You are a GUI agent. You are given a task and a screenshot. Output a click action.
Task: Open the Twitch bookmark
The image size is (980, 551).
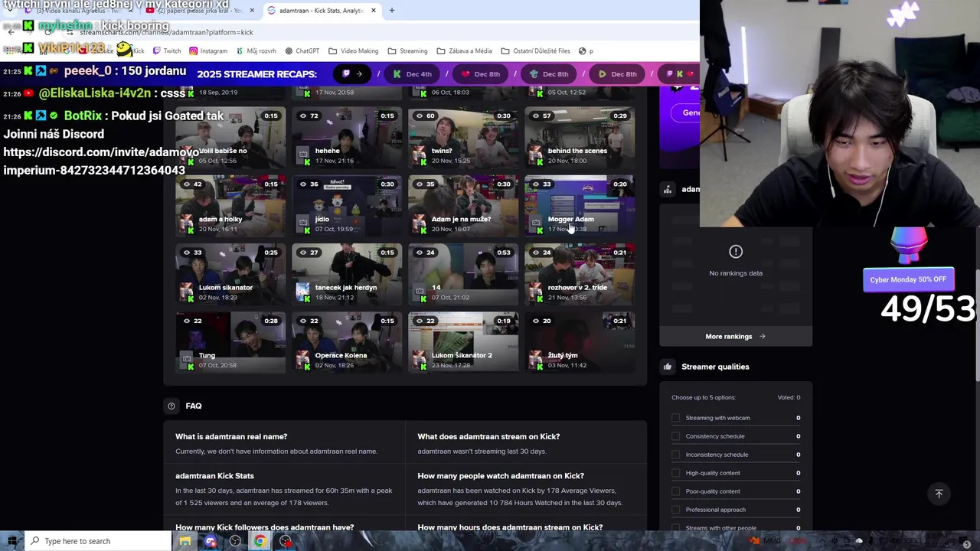tap(167, 51)
